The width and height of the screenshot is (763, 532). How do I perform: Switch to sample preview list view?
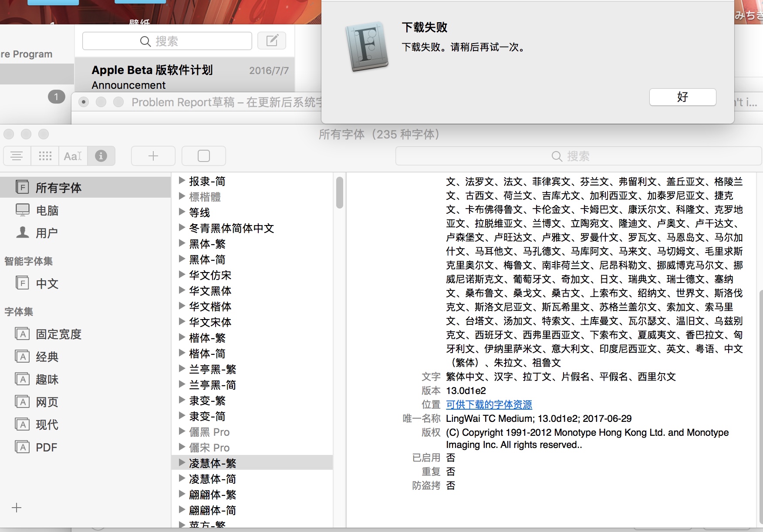click(x=17, y=156)
